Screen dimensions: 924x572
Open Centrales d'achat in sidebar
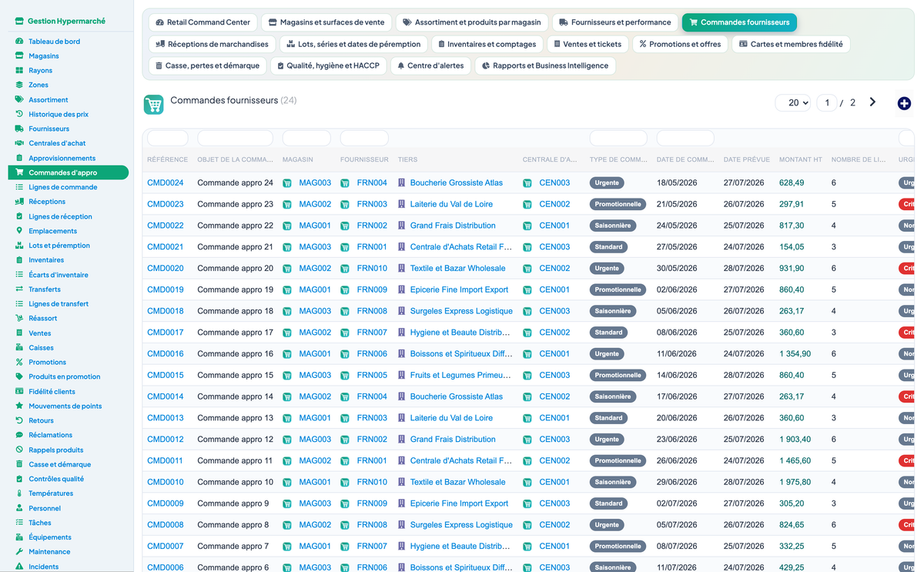(x=57, y=144)
